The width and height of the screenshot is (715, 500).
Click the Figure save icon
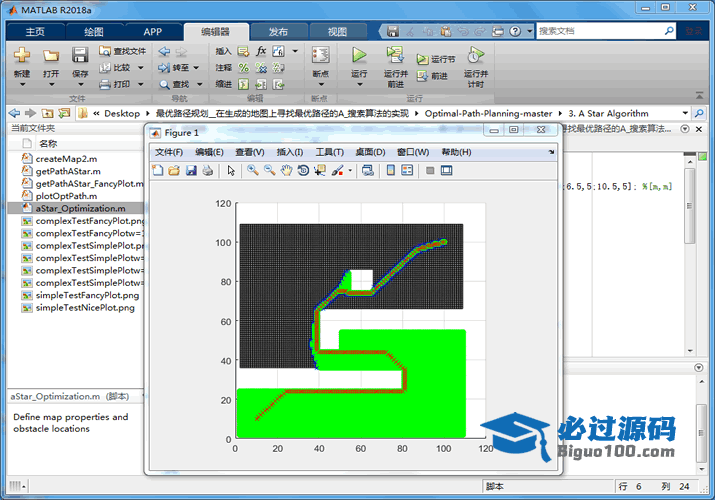pyautogui.click(x=191, y=170)
